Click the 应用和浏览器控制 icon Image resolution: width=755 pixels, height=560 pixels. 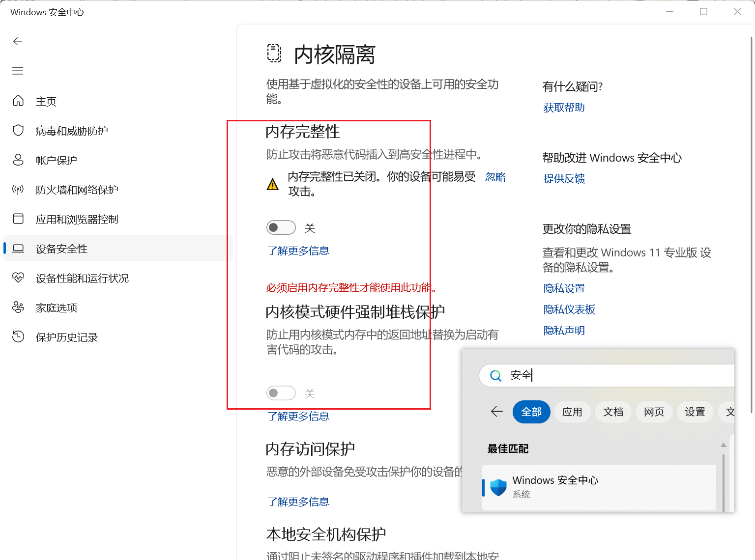tap(18, 219)
